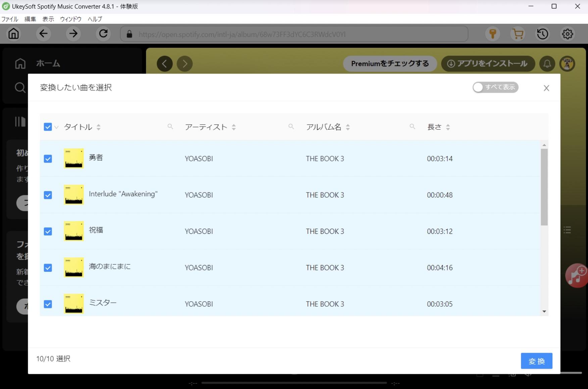Close the song selection dialog

[x=546, y=88]
